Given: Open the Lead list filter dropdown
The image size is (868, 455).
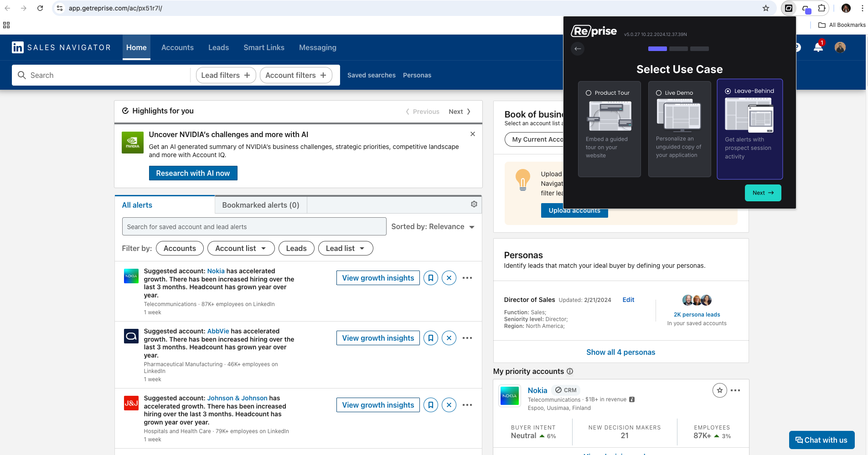Looking at the screenshot, I should (345, 248).
